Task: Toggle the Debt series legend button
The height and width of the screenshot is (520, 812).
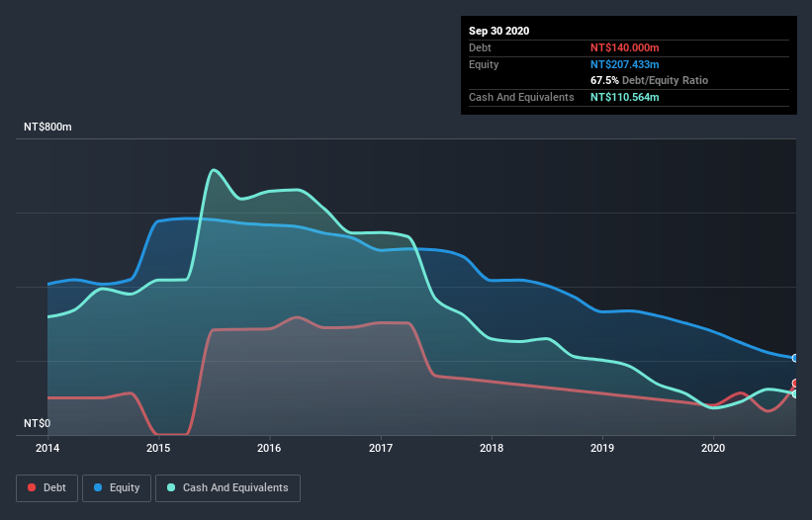Action: tap(47, 488)
